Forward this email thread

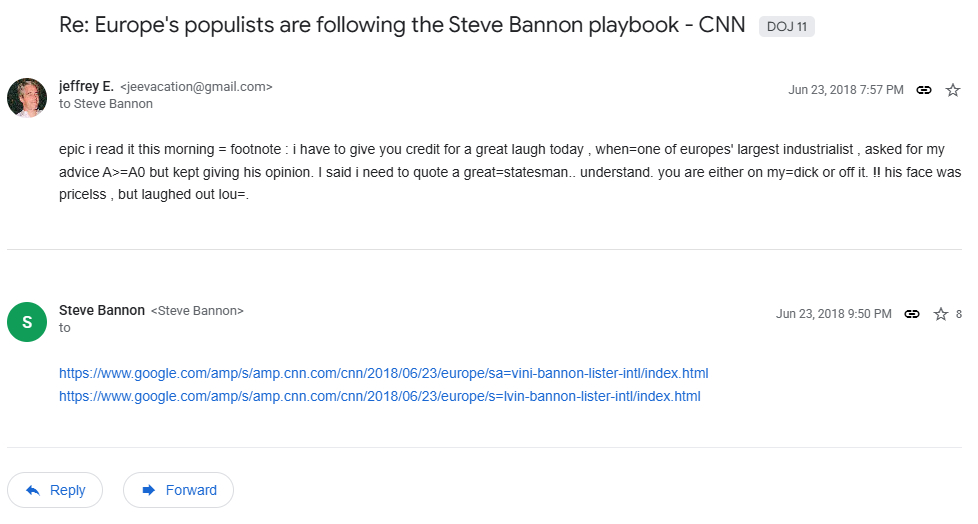[178, 490]
